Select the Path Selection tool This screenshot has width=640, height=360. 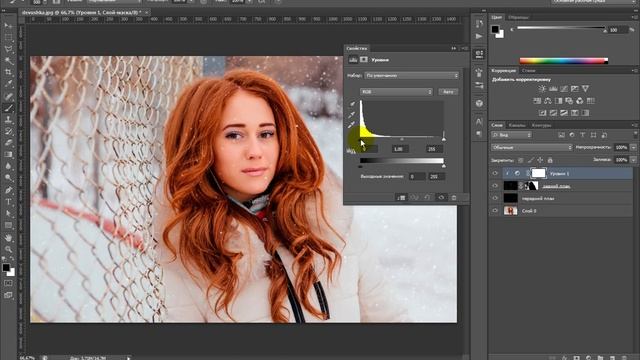(x=8, y=213)
